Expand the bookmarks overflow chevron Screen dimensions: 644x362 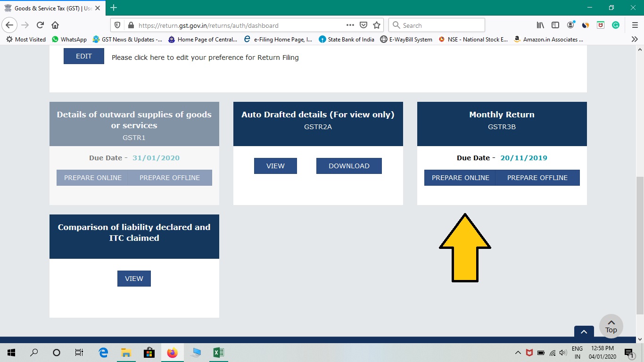[x=635, y=39]
